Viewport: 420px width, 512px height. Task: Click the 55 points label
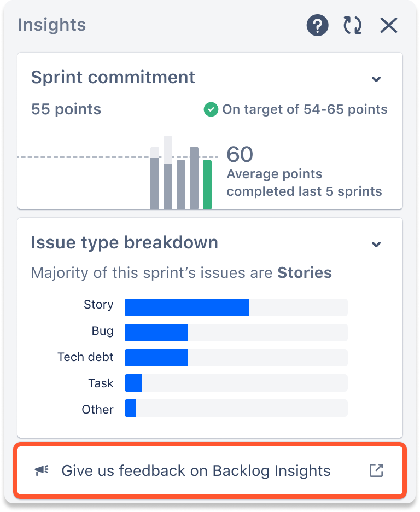point(66,109)
